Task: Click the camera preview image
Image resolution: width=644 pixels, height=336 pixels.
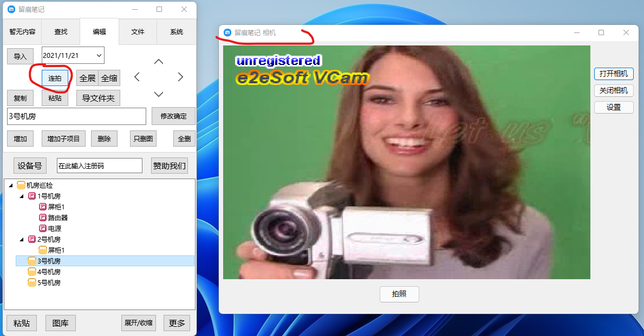Action: pyautogui.click(x=407, y=162)
